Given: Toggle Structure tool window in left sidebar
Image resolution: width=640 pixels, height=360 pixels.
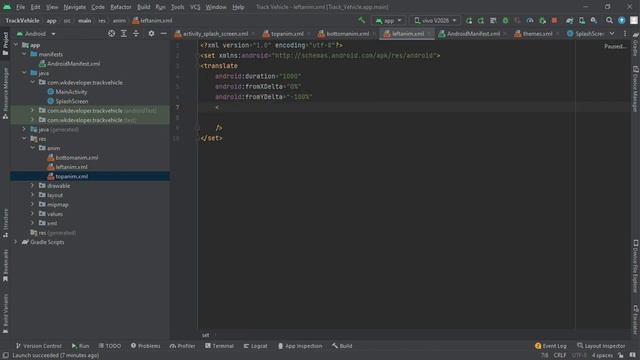Looking at the screenshot, I should pyautogui.click(x=5, y=223).
